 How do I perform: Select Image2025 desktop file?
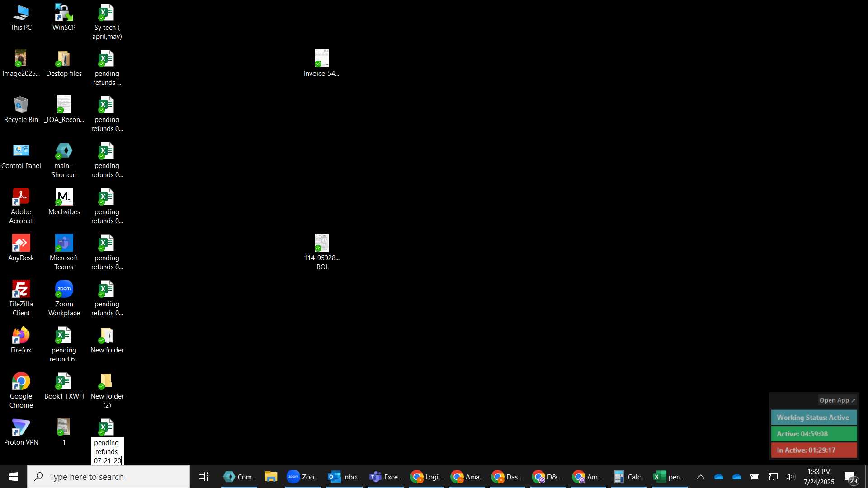coord(21,64)
